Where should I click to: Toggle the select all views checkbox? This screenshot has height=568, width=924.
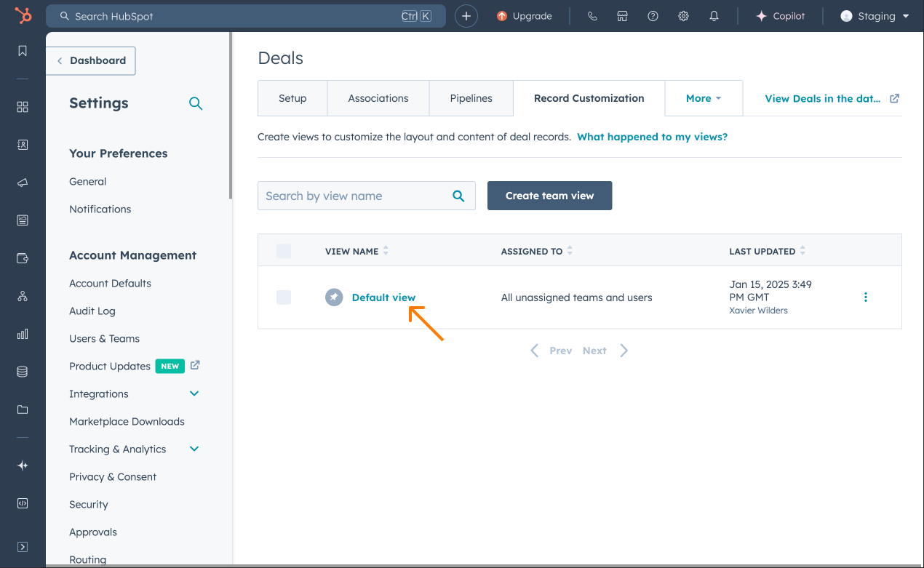[x=284, y=252]
